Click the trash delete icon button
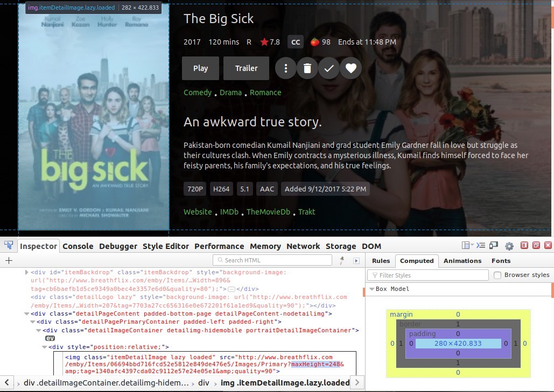 coord(307,68)
